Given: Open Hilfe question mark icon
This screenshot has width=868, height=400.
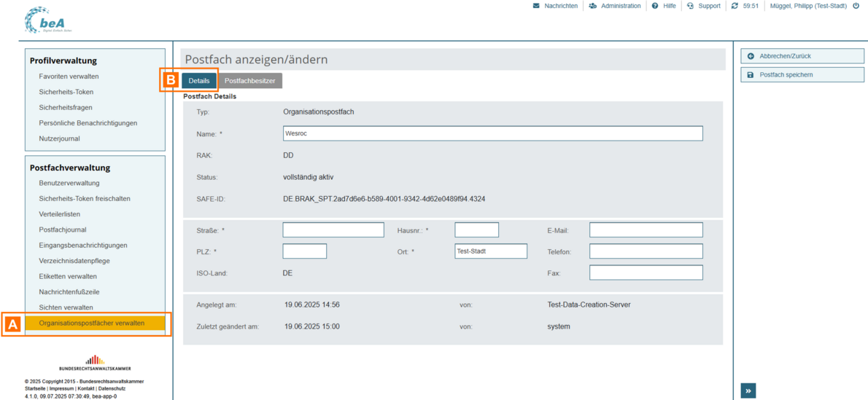Looking at the screenshot, I should tap(654, 6).
